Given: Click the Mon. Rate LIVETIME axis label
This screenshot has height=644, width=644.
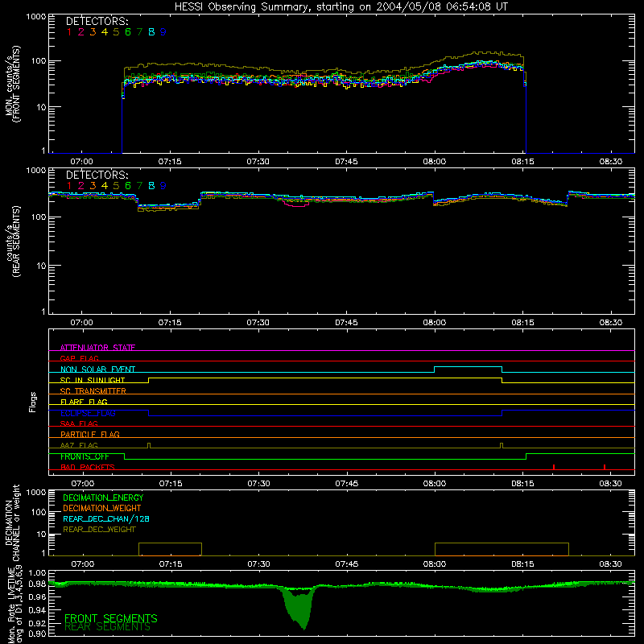Looking at the screenshot, I should (x=14, y=605).
